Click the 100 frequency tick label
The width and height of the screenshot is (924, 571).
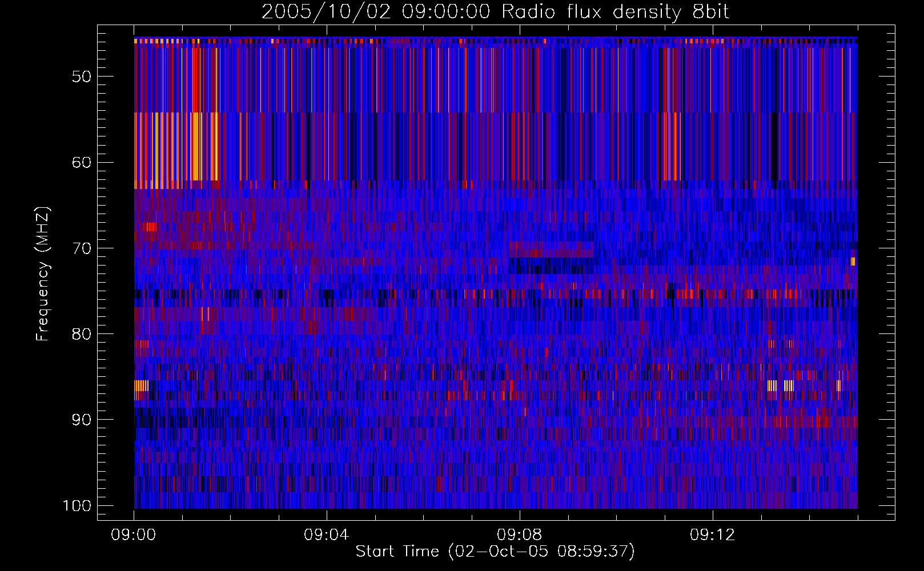tap(77, 506)
